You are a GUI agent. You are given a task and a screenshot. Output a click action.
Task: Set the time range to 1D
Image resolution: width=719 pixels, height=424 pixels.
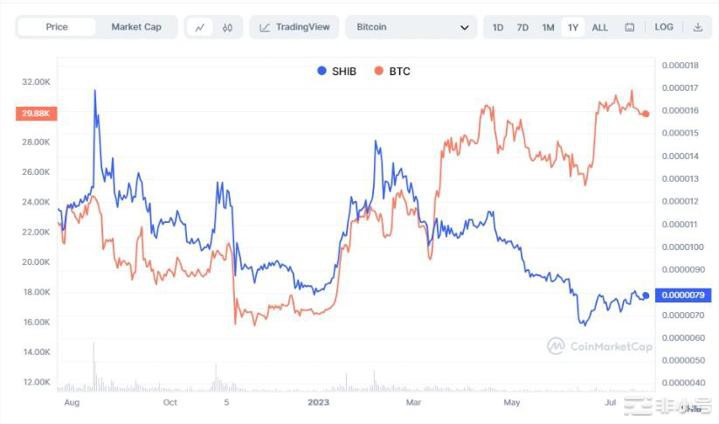pyautogui.click(x=498, y=27)
